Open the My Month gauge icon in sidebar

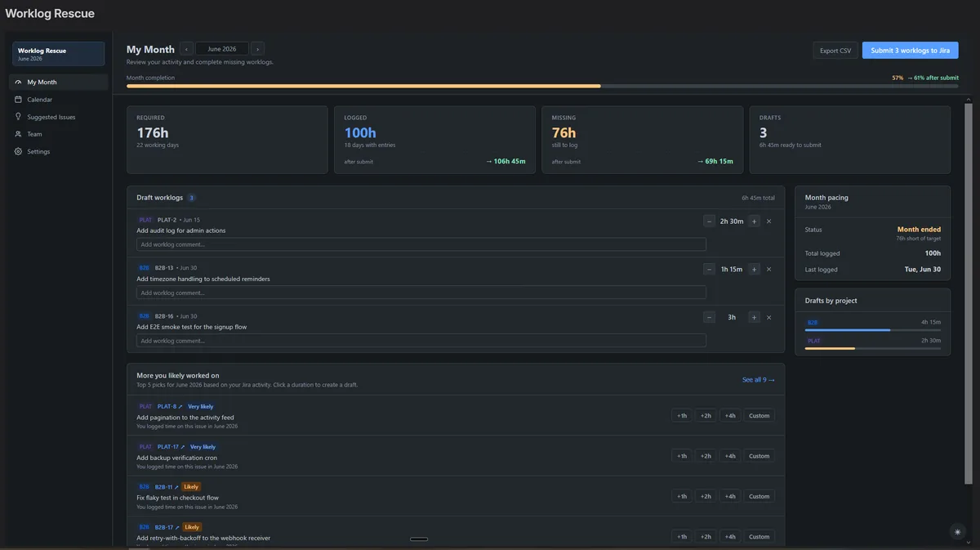coord(19,82)
